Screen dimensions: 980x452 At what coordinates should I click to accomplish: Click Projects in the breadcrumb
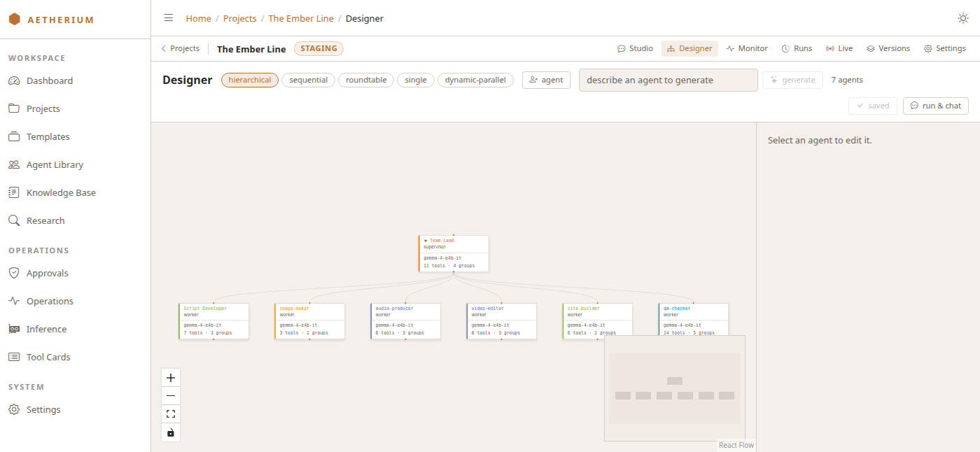[x=239, y=19]
